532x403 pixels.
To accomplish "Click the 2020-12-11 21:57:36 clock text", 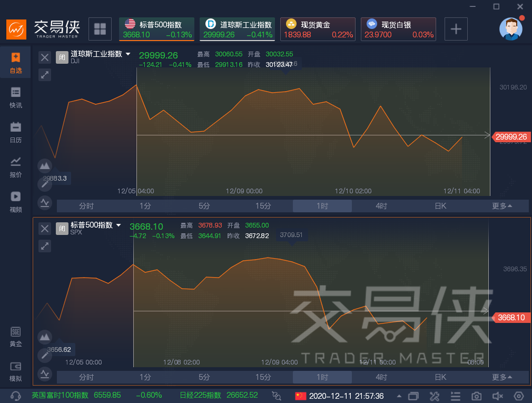I will pyautogui.click(x=347, y=396).
